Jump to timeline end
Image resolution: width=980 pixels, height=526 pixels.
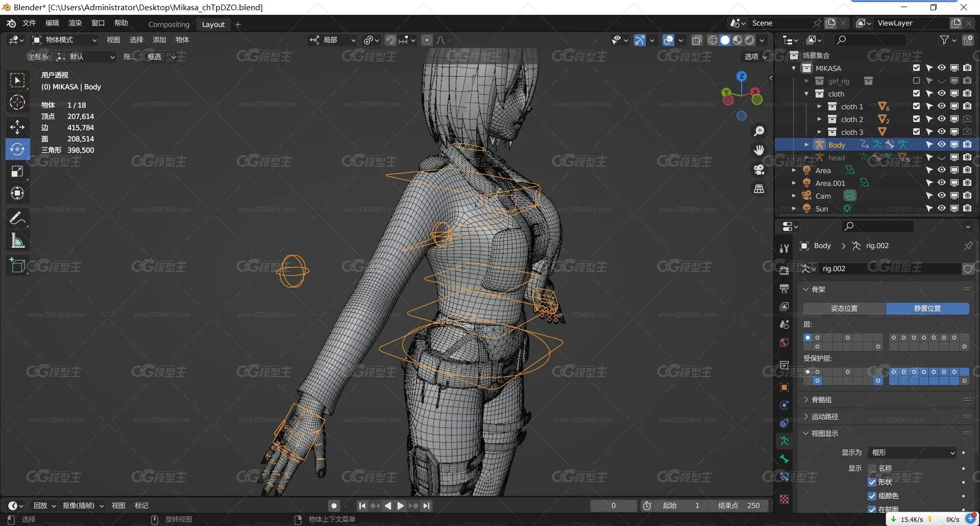[427, 506]
